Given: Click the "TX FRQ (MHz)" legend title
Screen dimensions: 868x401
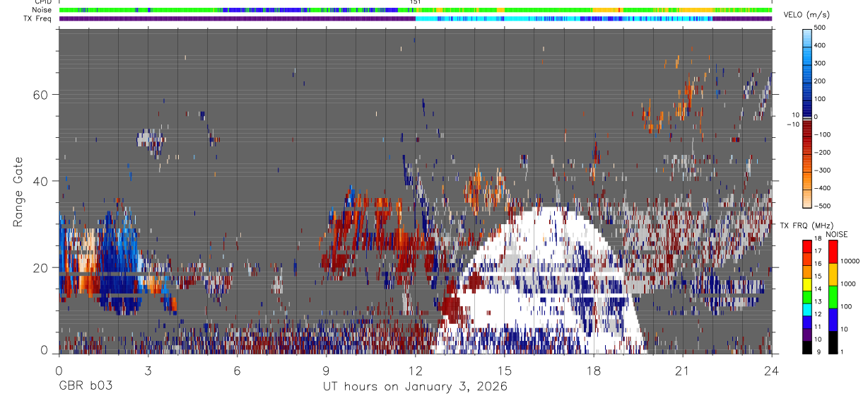Looking at the screenshot, I should point(807,225).
